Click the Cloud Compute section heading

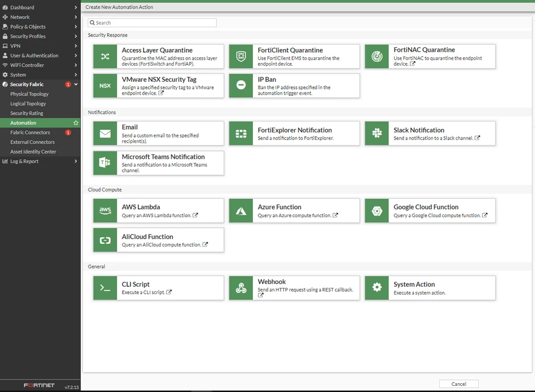click(x=105, y=189)
